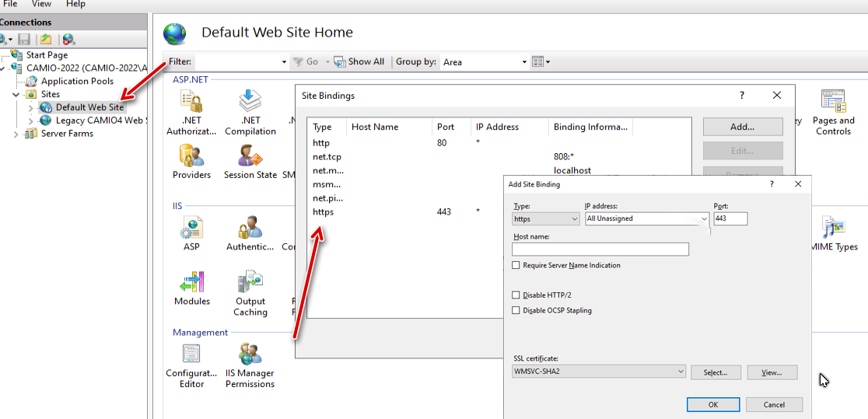
Task: Open the Modules feature icon
Action: [x=191, y=282]
